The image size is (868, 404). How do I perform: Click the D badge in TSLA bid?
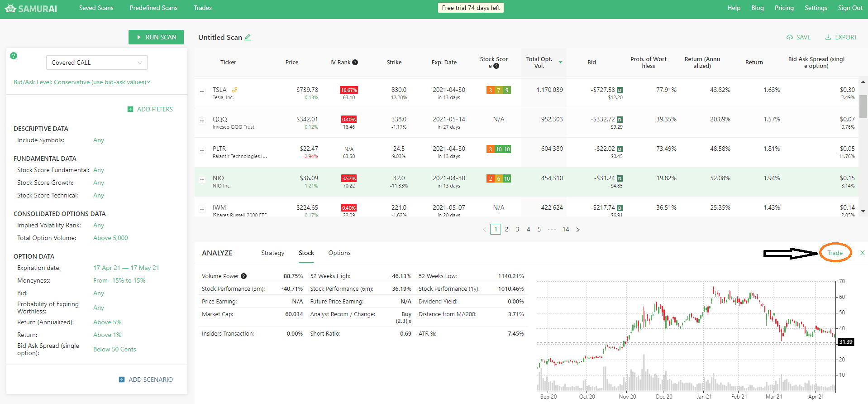tap(620, 90)
